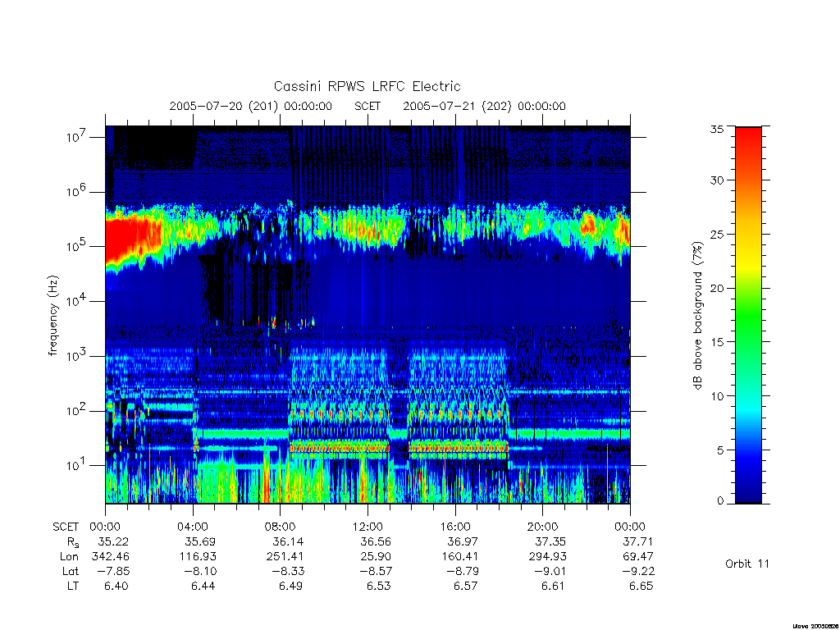Viewport: 840px width, 630px height.
Task: Click the Lat value '-7.85'
Action: tap(113, 571)
